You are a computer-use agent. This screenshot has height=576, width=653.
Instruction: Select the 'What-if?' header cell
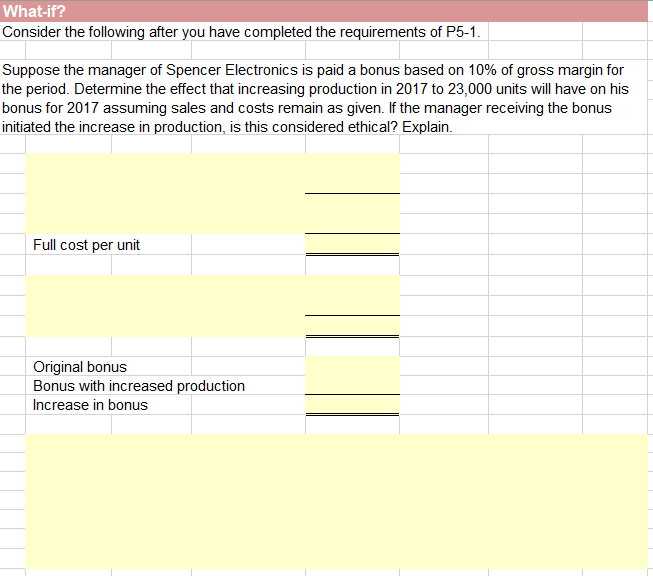(324, 11)
